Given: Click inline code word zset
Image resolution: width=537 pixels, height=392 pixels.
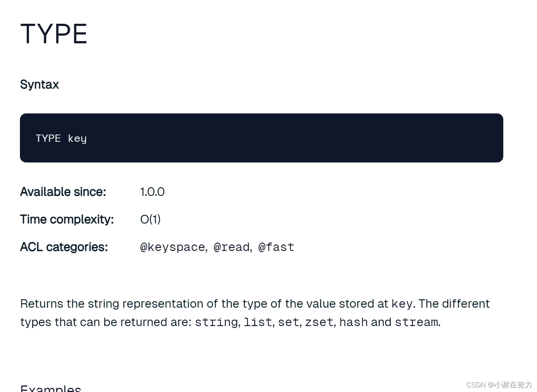Looking at the screenshot, I should click(x=319, y=322).
